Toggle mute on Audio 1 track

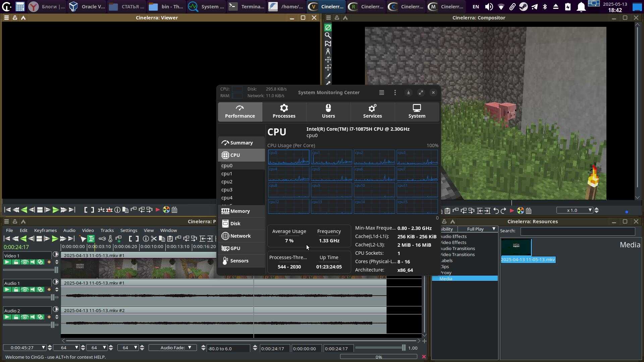pyautogui.click(x=33, y=290)
